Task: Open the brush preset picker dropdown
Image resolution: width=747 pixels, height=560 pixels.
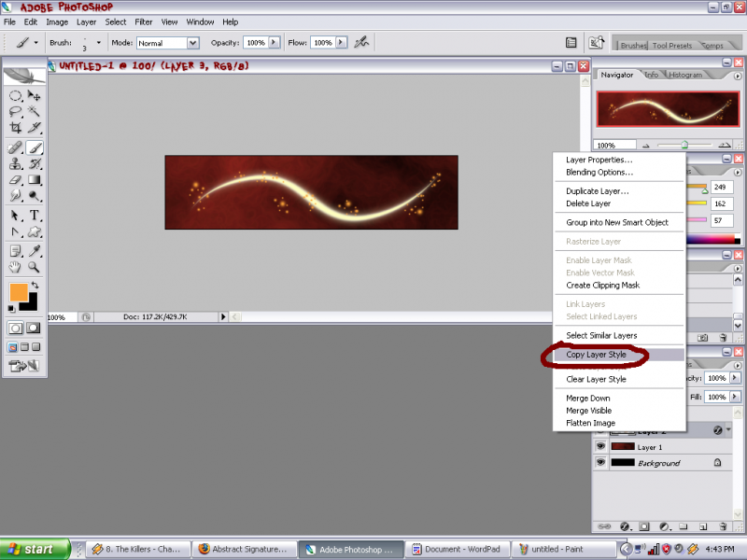Action: point(99,43)
